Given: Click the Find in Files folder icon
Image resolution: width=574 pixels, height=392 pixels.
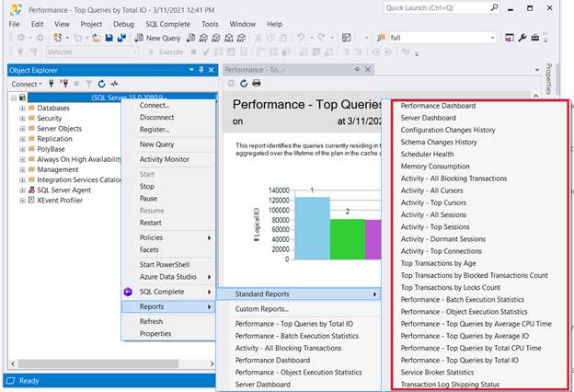Looking at the screenshot, I should (x=381, y=38).
